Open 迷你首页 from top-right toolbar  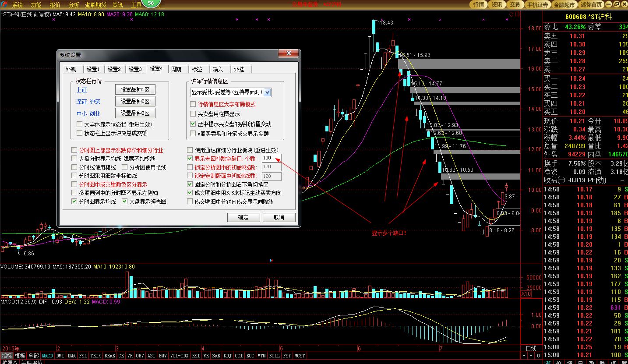pos(592,4)
